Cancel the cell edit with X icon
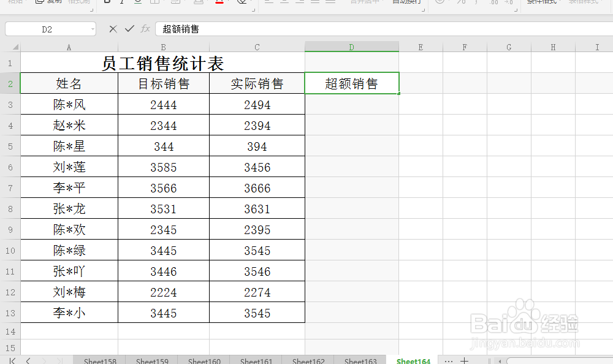Viewport: 613px width, 364px height. click(113, 29)
